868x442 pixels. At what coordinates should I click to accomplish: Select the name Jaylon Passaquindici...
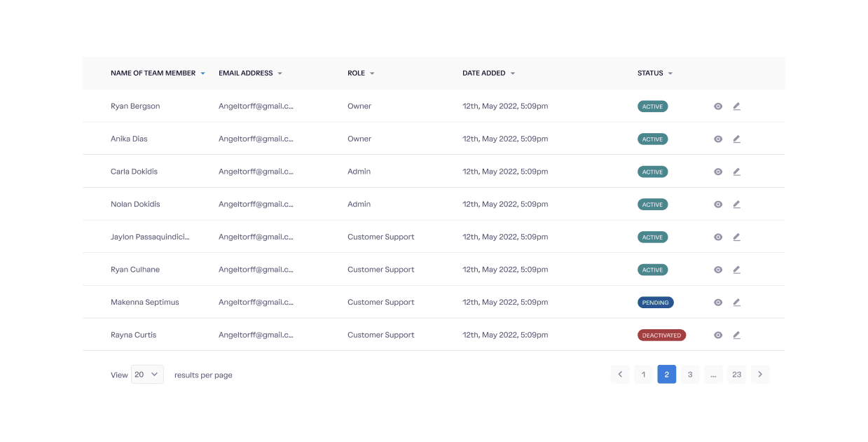coord(150,237)
